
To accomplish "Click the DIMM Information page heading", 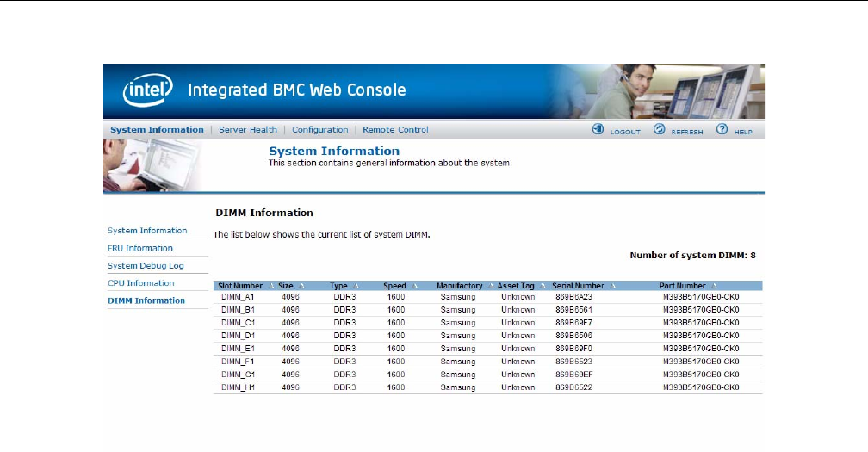I will click(264, 213).
